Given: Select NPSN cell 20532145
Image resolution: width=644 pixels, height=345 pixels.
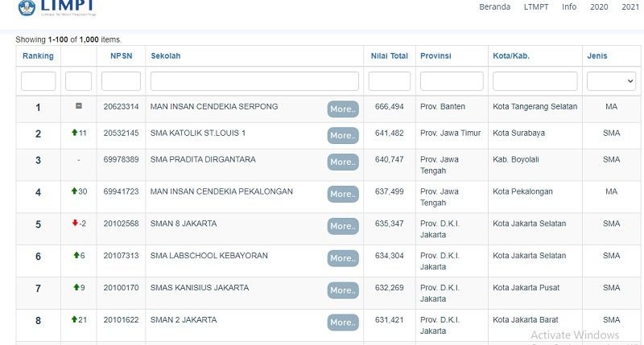Looking at the screenshot, I should tap(122, 133).
